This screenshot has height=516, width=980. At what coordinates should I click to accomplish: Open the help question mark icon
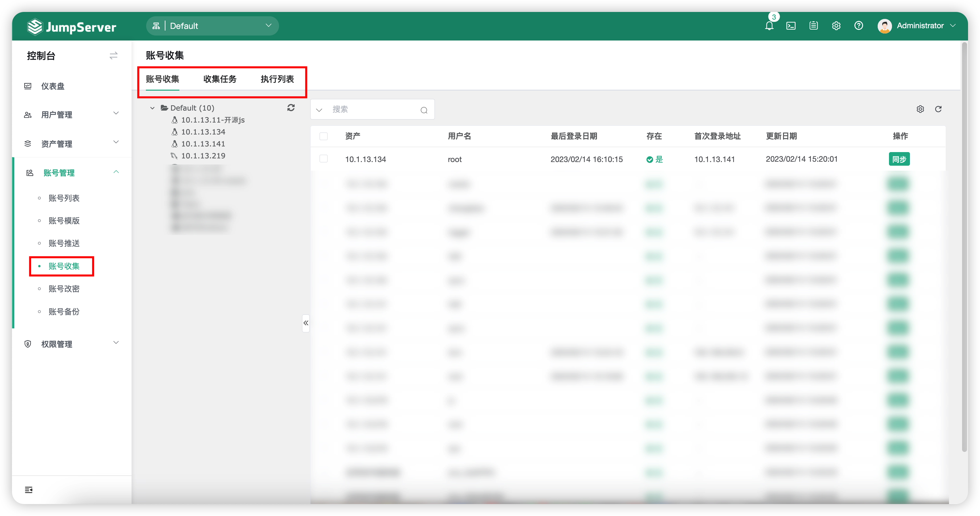[858, 26]
